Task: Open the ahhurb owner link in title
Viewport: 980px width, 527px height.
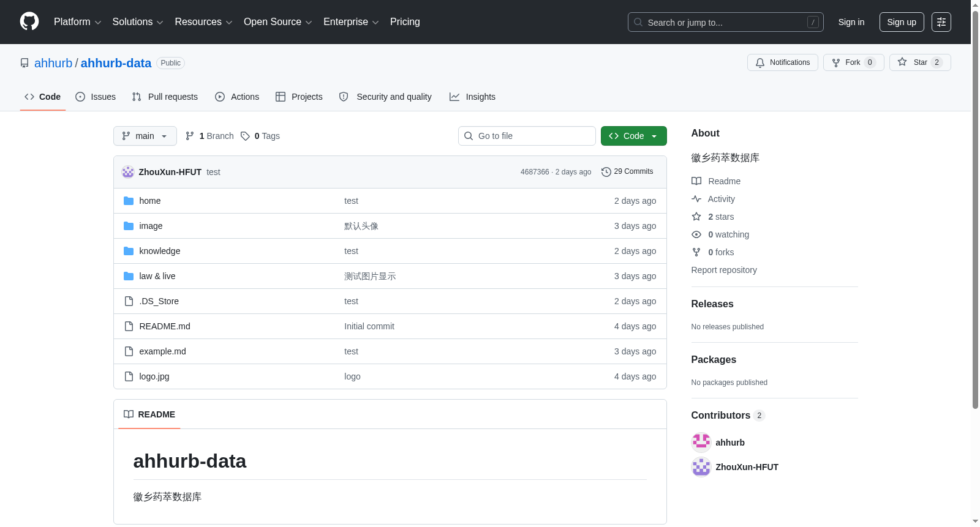Action: (x=53, y=63)
